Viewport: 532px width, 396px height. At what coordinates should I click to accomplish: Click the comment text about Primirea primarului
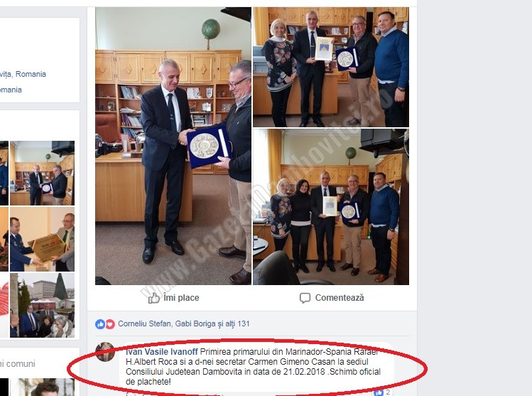click(253, 367)
